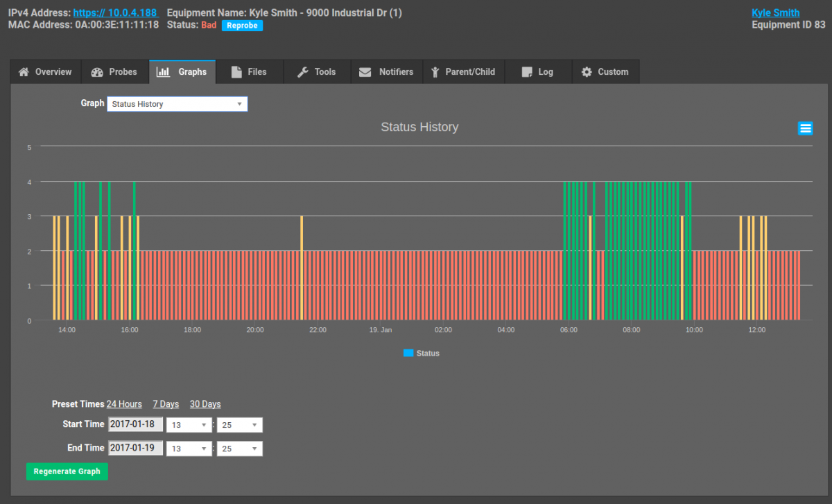This screenshot has height=504, width=832.
Task: Select the 24 Hours preset time
Action: (x=124, y=404)
